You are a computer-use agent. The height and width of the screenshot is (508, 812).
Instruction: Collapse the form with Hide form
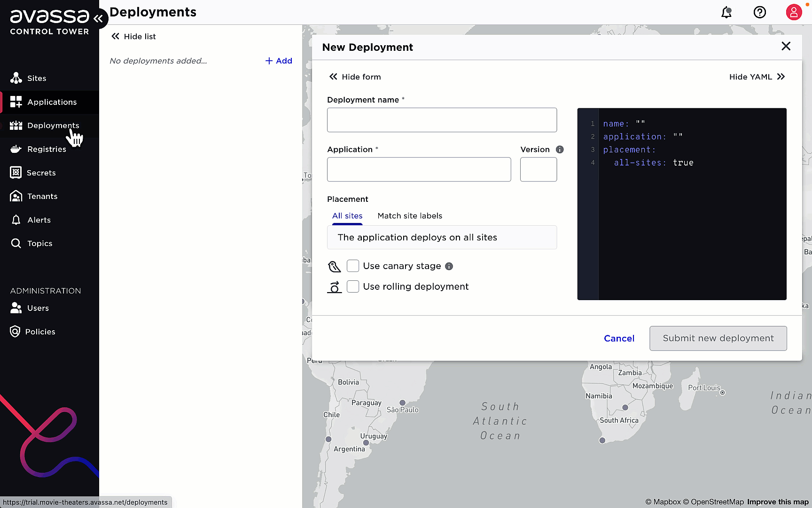[355, 77]
